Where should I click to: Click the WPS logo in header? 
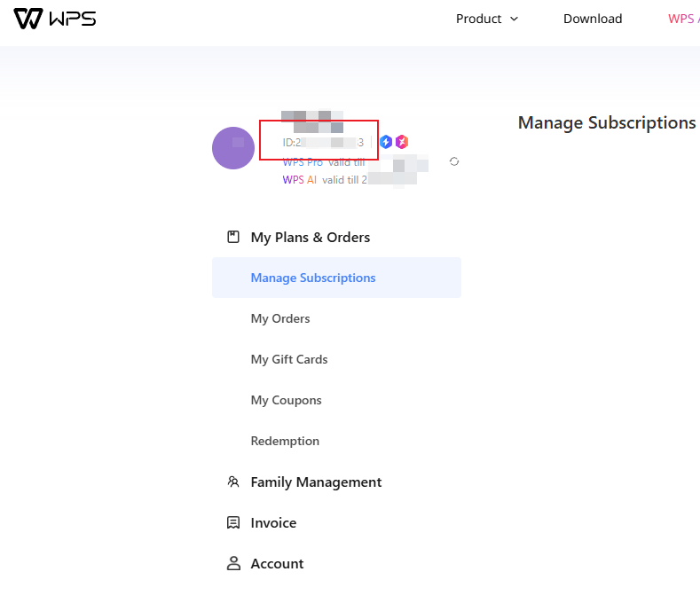[54, 19]
